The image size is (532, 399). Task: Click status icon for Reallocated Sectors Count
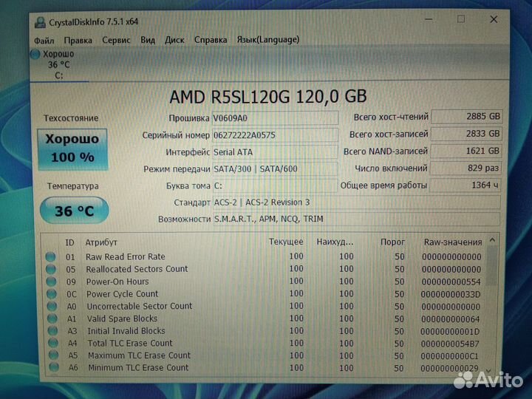pos(51,269)
